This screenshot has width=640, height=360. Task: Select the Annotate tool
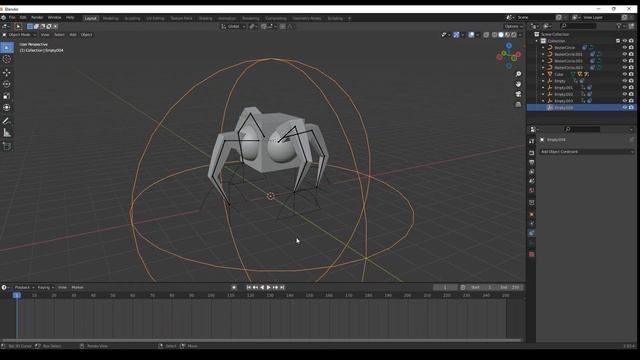(x=7, y=121)
